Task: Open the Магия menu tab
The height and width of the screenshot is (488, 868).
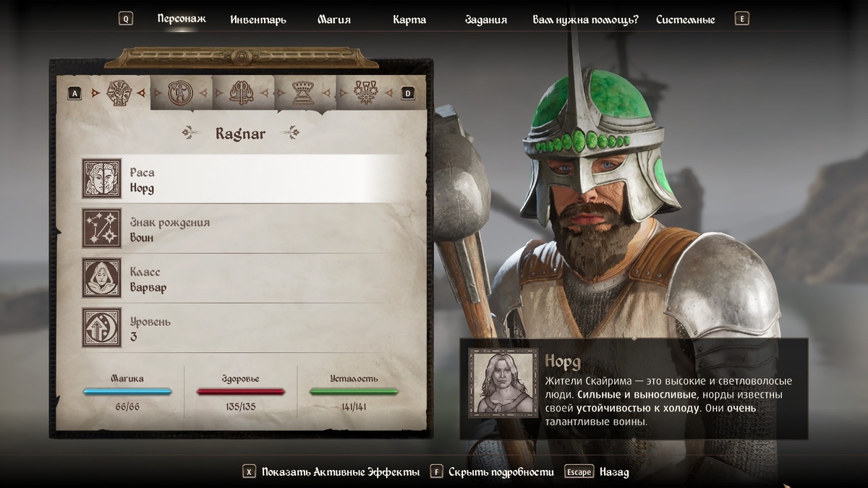Action: (334, 20)
